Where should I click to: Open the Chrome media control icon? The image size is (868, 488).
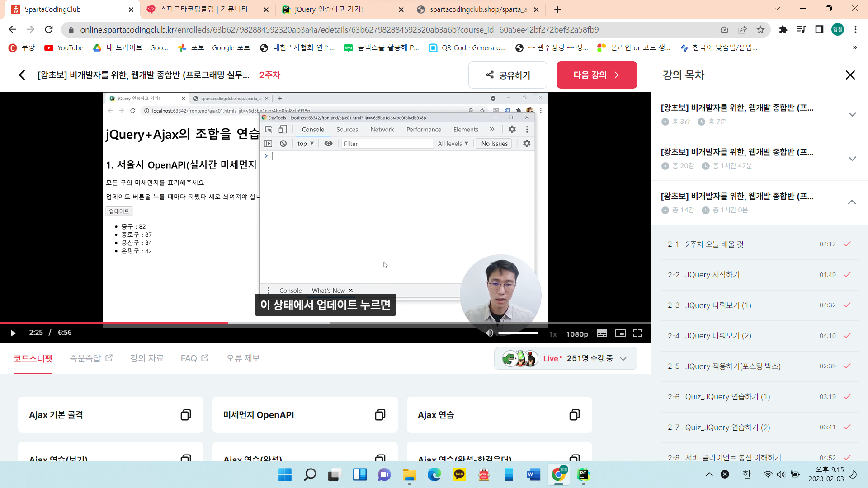click(x=801, y=30)
